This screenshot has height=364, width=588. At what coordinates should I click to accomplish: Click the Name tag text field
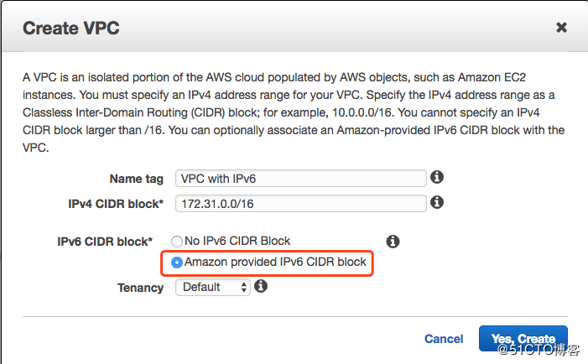coord(301,178)
